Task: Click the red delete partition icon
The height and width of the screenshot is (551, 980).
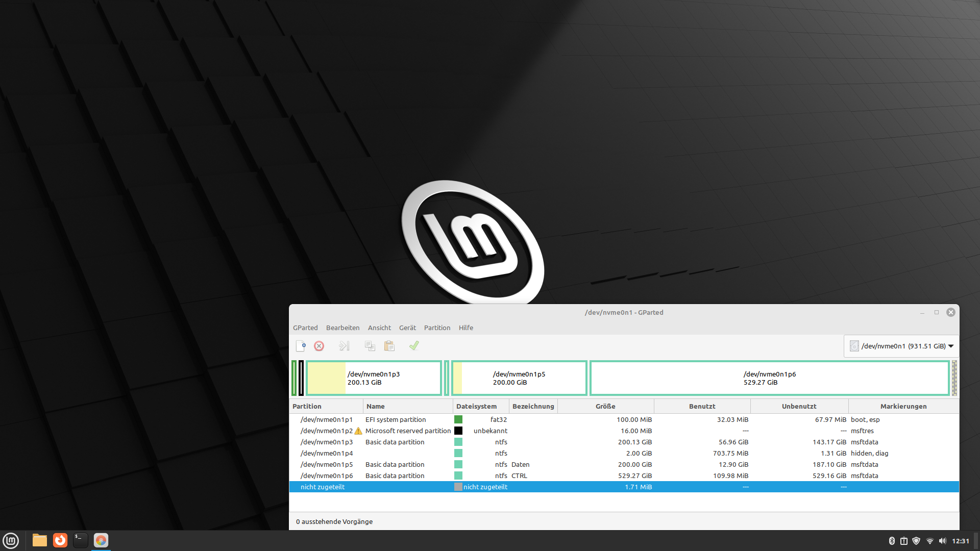Action: [319, 346]
